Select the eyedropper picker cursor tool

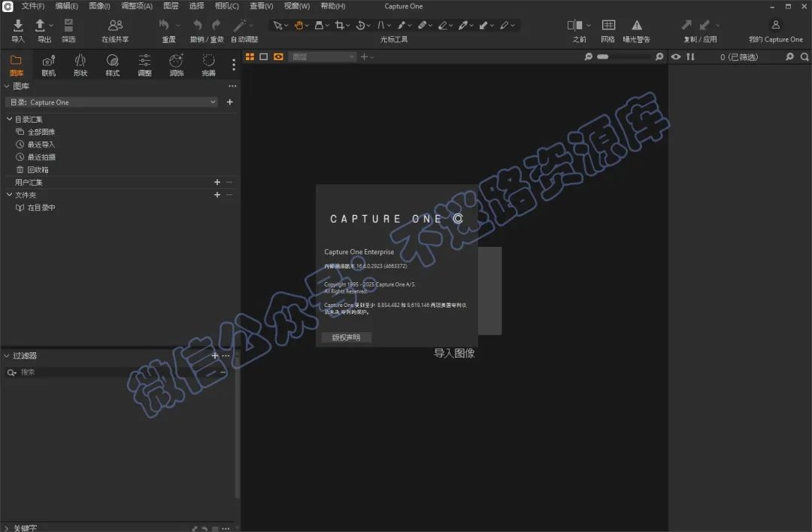[463, 25]
